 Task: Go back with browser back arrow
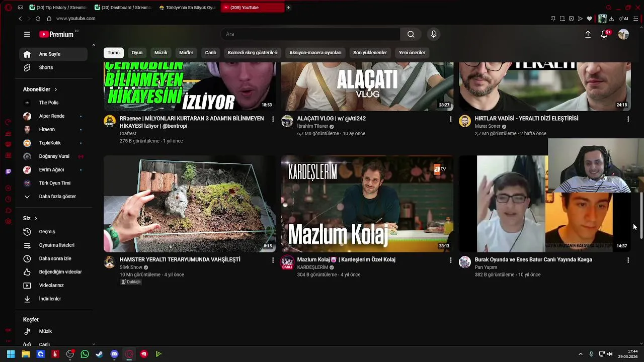click(20, 19)
